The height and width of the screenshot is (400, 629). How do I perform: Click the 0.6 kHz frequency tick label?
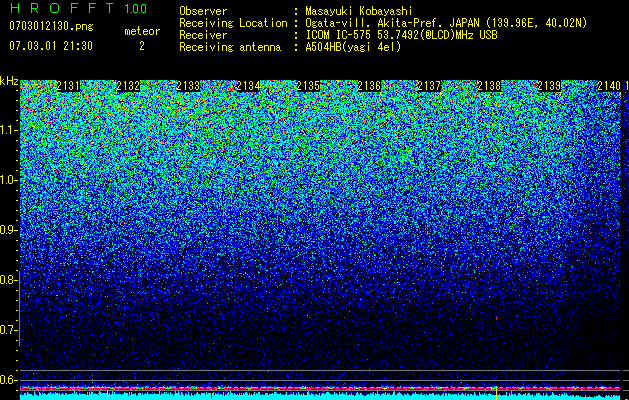pos(7,380)
